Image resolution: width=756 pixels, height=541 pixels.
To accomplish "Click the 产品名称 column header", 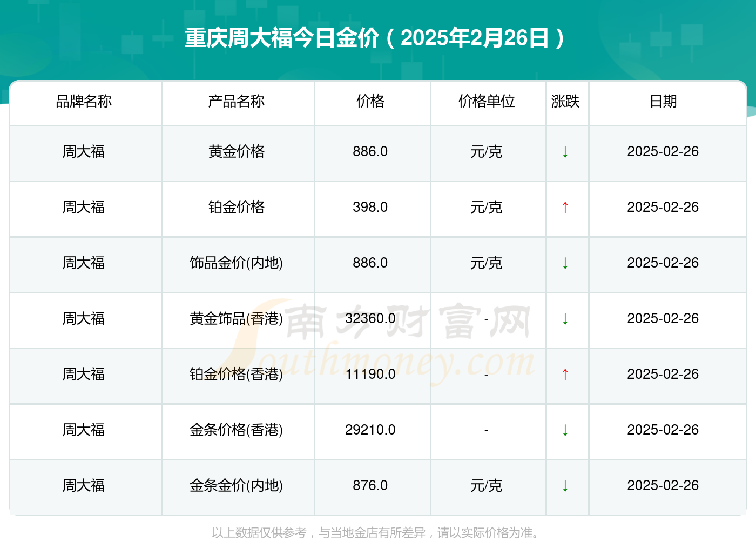I will [x=237, y=101].
